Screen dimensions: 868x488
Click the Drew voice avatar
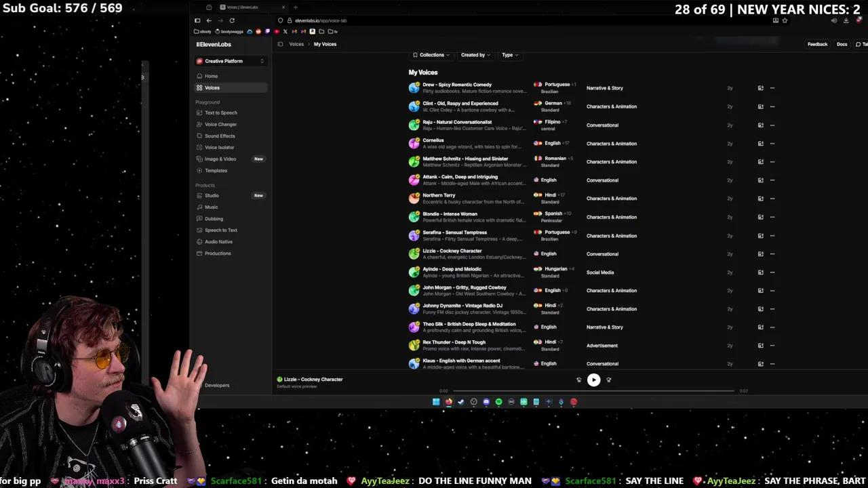(x=414, y=87)
